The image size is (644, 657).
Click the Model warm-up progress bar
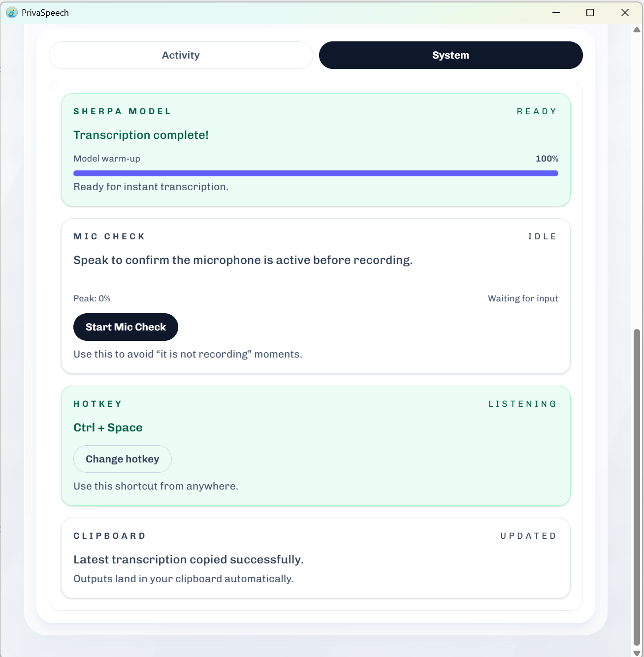[315, 173]
